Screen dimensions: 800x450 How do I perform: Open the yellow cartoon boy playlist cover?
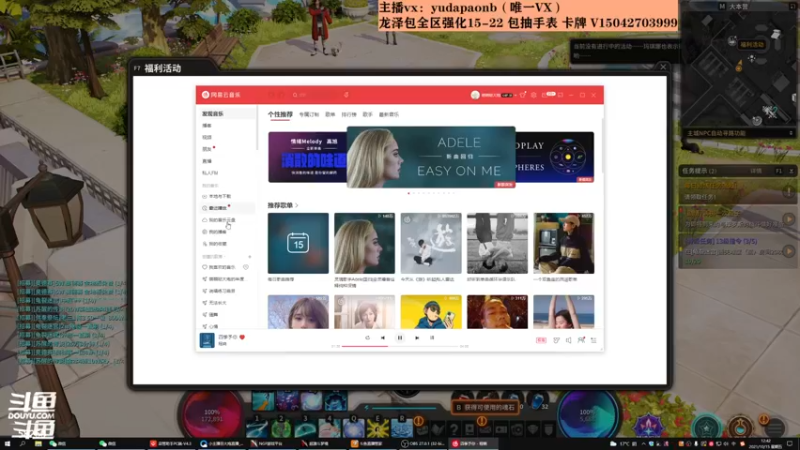pyautogui.click(x=431, y=312)
